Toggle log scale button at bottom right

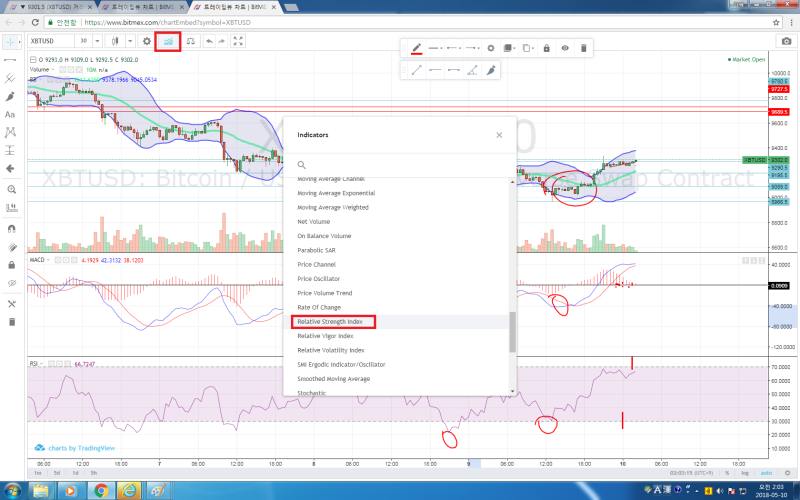coord(745,473)
